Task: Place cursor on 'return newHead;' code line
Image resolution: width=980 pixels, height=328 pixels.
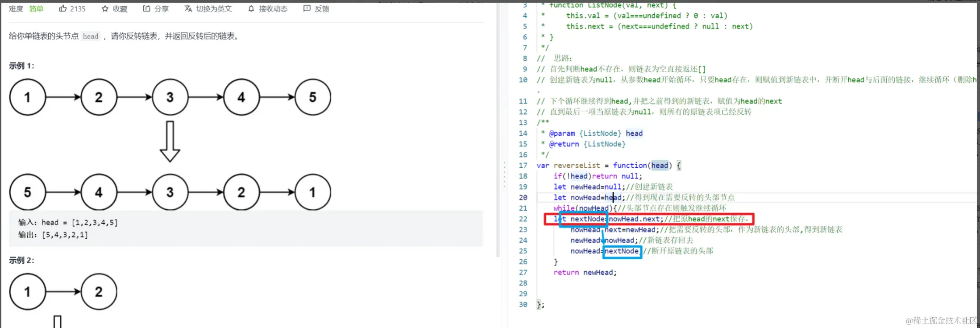Action: [x=585, y=272]
